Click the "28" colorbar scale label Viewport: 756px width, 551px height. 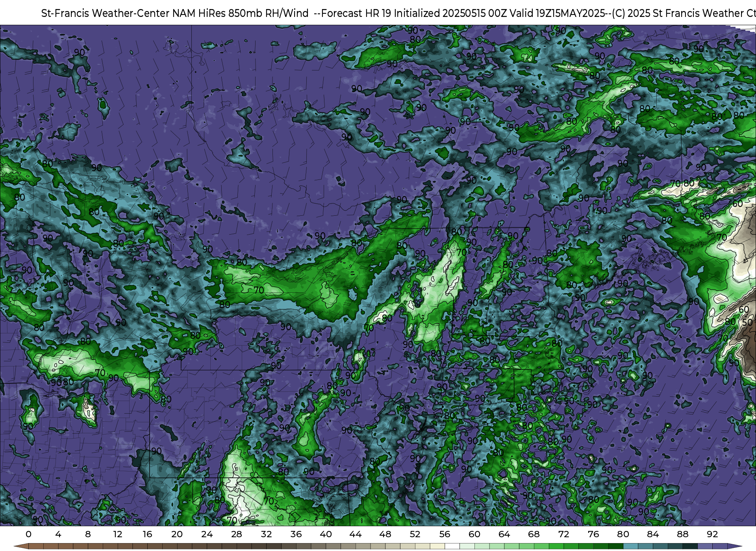(x=237, y=534)
